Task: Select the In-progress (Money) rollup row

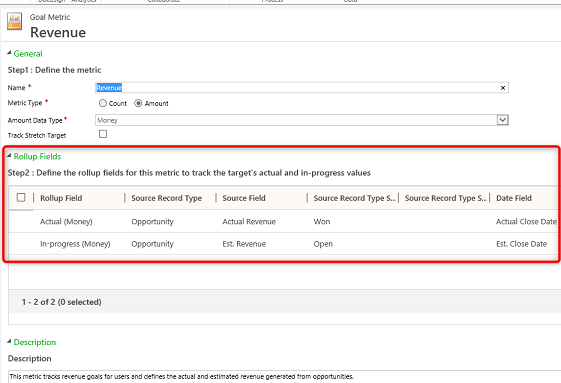Action: tap(283, 244)
